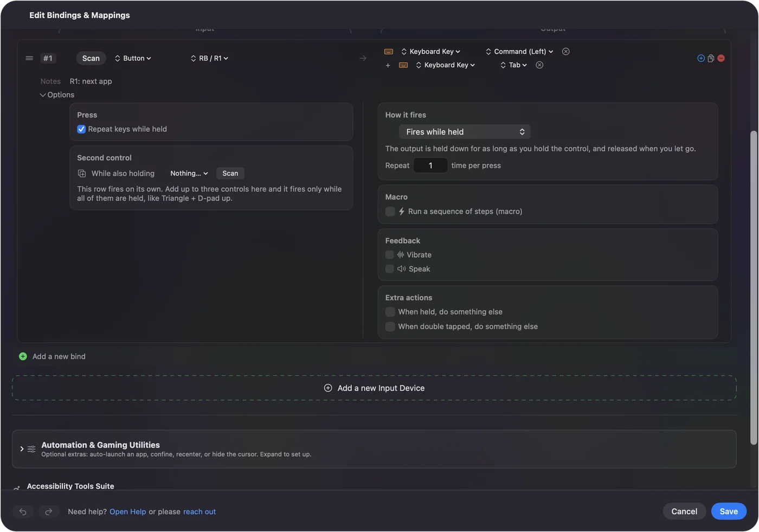Click the Cancel button
The height and width of the screenshot is (532, 759).
[x=684, y=511]
